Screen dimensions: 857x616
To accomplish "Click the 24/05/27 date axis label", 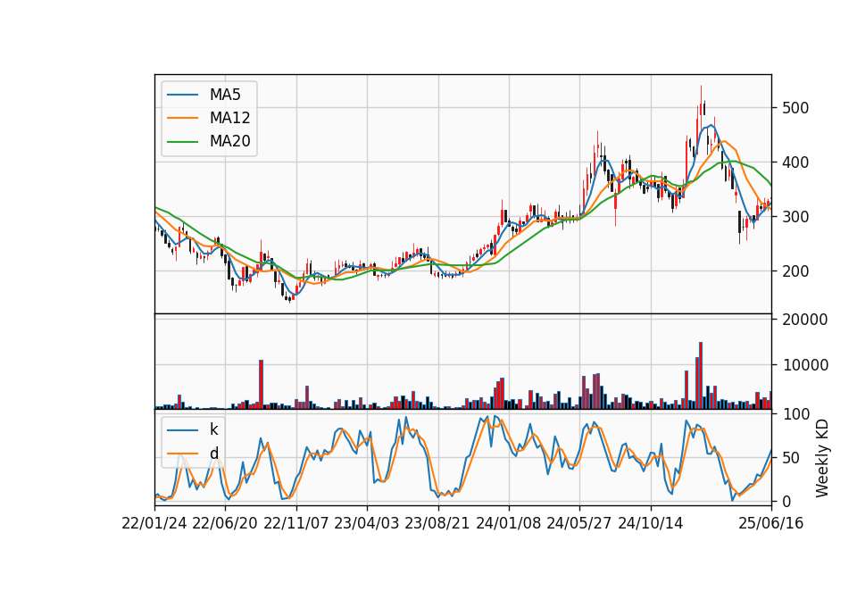I will (579, 523).
